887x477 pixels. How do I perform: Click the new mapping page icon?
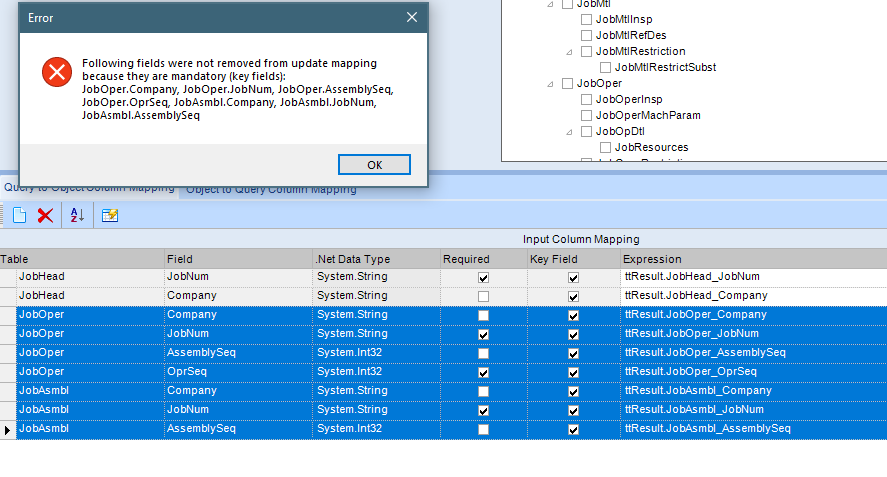point(19,215)
